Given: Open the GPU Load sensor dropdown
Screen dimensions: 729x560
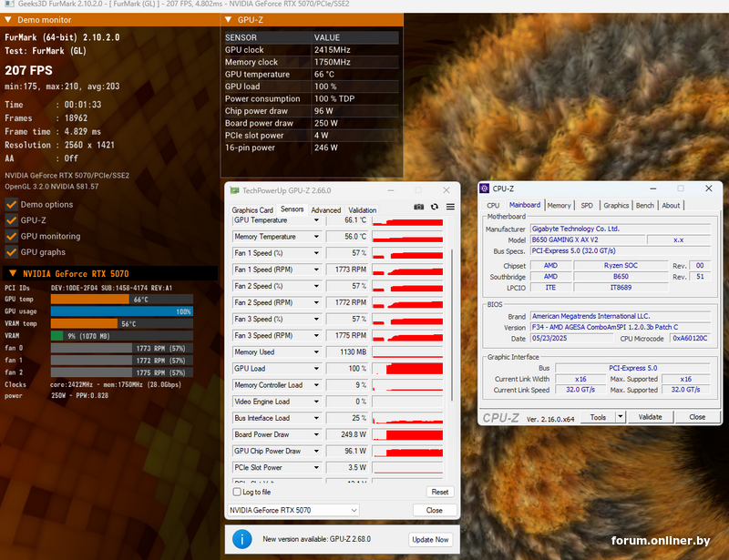Looking at the screenshot, I should [x=316, y=369].
